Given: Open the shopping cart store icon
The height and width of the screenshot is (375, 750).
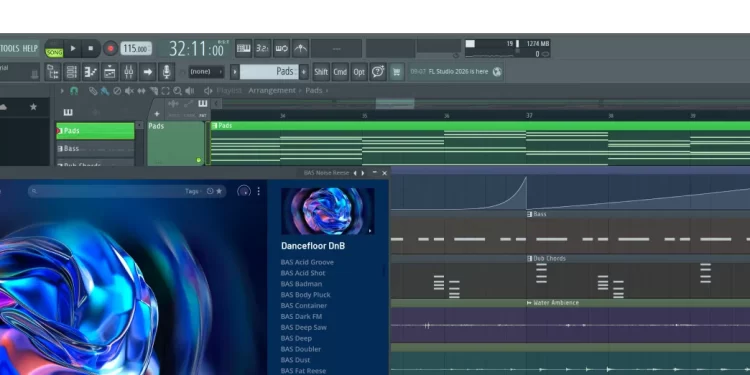Looking at the screenshot, I should coord(396,72).
